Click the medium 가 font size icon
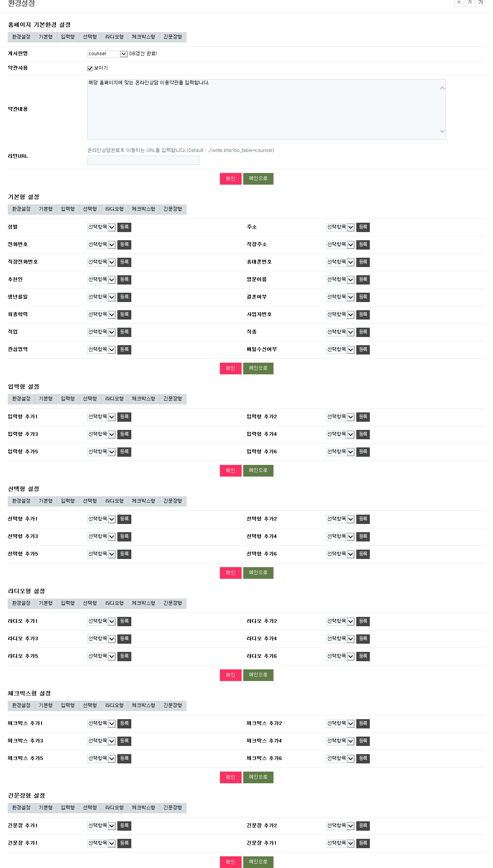The width and height of the screenshot is (493, 868). [469, 3]
